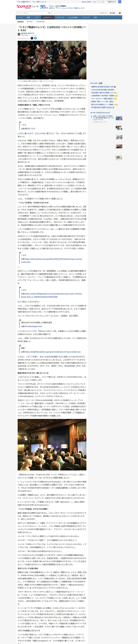Open the nytimes.com source link
Screen dimensions: 138x644
[x=52, y=260]
